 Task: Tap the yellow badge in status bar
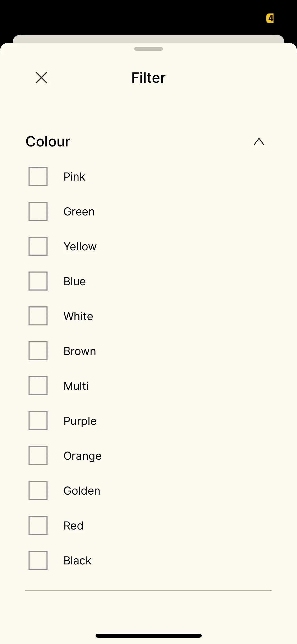pyautogui.click(x=270, y=18)
